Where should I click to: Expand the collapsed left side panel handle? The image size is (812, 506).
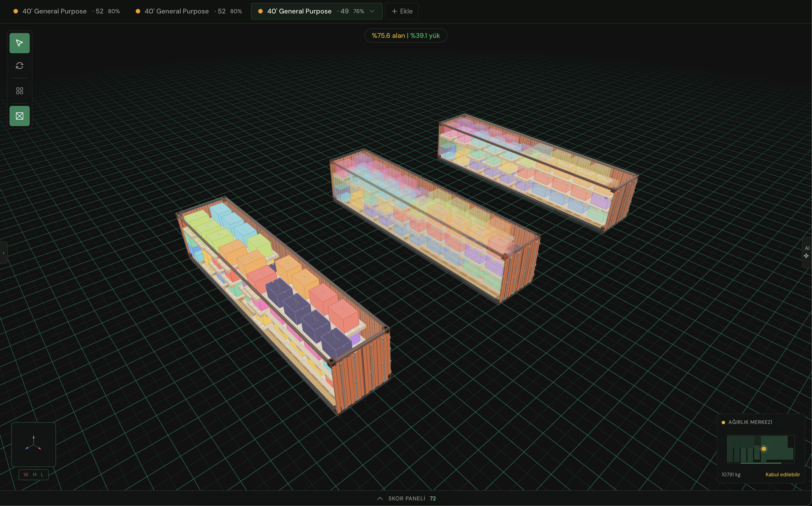click(x=3, y=253)
